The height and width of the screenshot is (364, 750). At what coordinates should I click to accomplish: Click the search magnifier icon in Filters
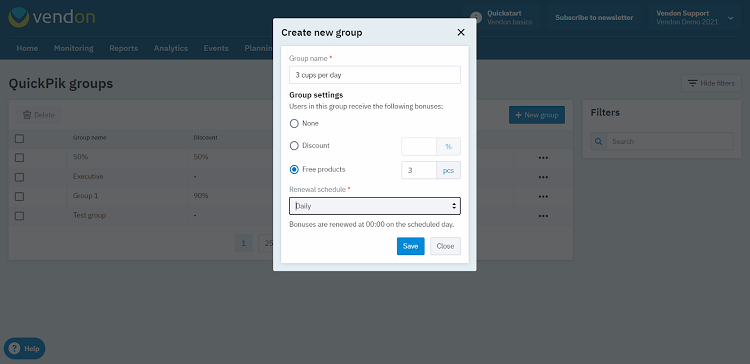pyautogui.click(x=598, y=142)
